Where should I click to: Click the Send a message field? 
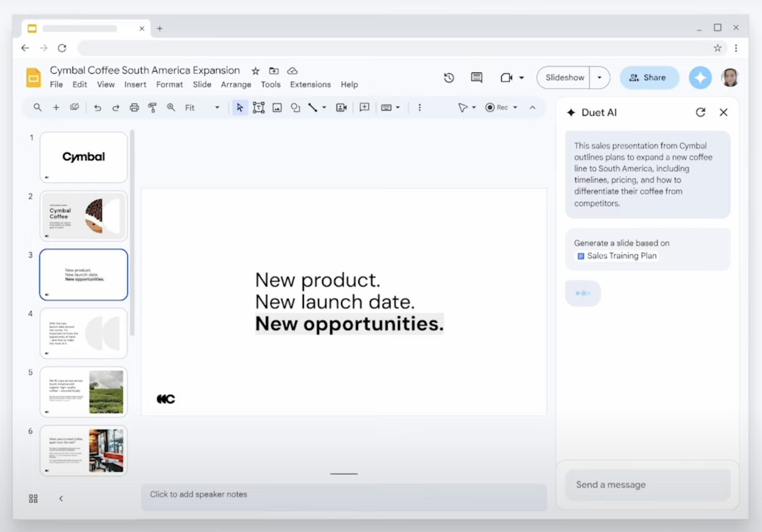648,485
